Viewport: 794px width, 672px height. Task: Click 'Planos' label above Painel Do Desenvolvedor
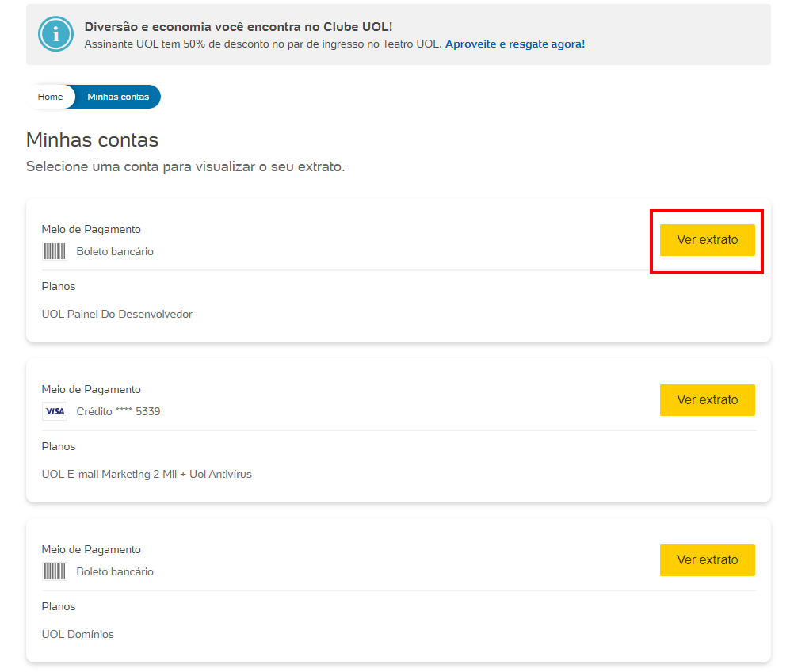[58, 286]
